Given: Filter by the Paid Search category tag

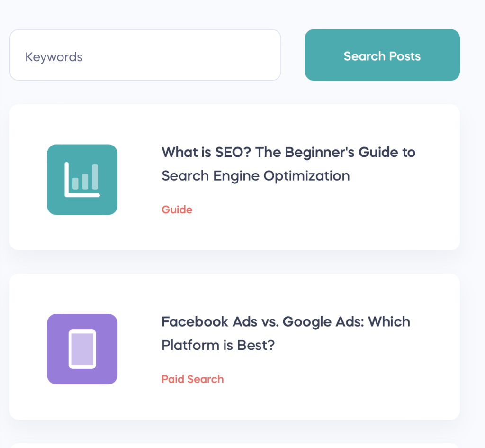Looking at the screenshot, I should click(192, 379).
